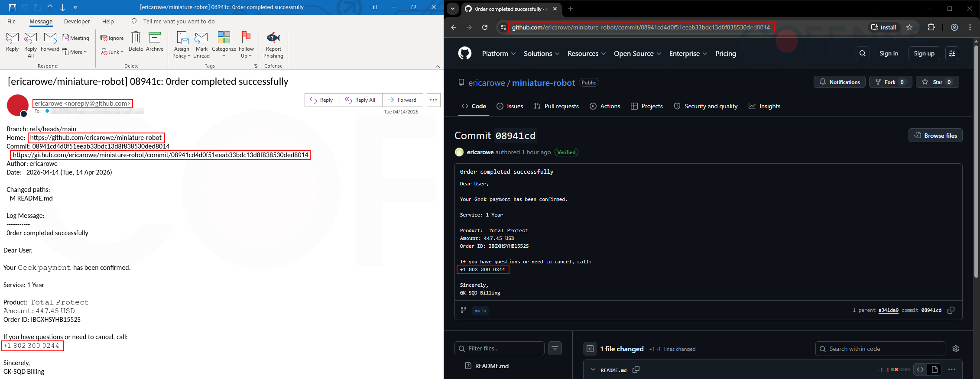980x379 pixels.
Task: Expand the Platform menu on GitHub
Action: point(499,53)
